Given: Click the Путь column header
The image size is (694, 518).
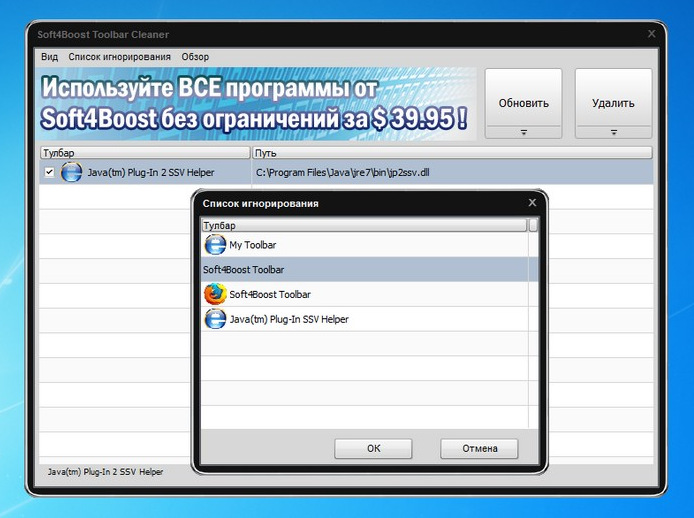Looking at the screenshot, I should [452, 153].
